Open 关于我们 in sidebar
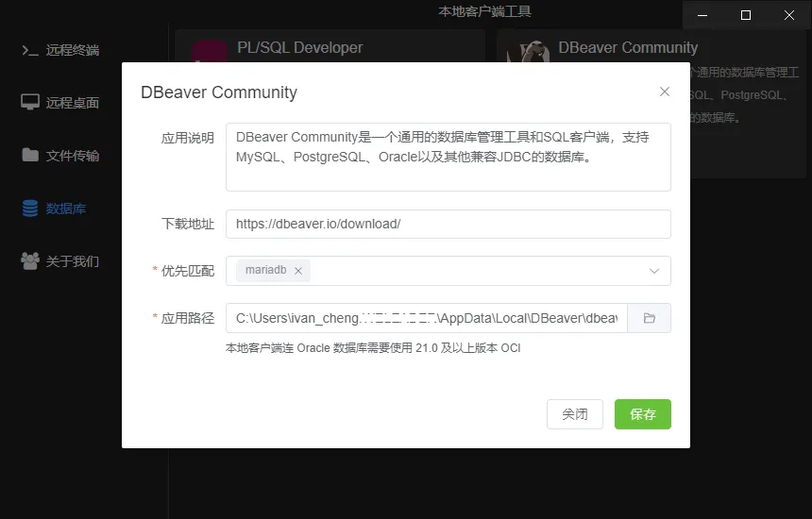The width and height of the screenshot is (812, 519). pos(60,261)
